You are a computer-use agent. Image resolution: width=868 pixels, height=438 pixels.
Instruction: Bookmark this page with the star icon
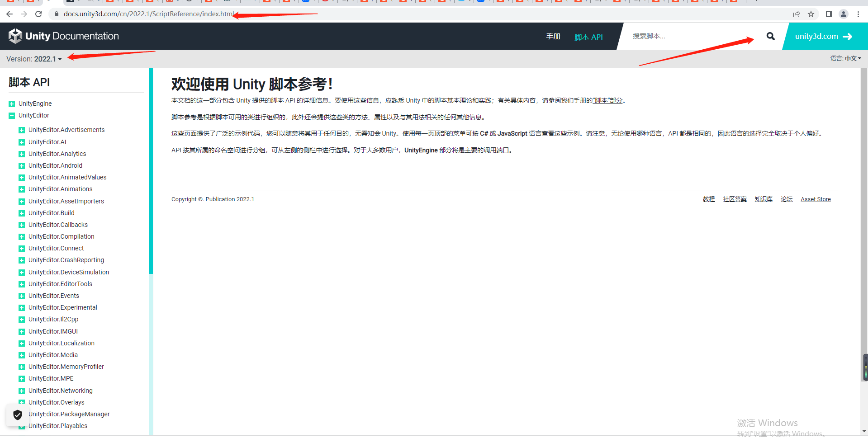tap(811, 14)
